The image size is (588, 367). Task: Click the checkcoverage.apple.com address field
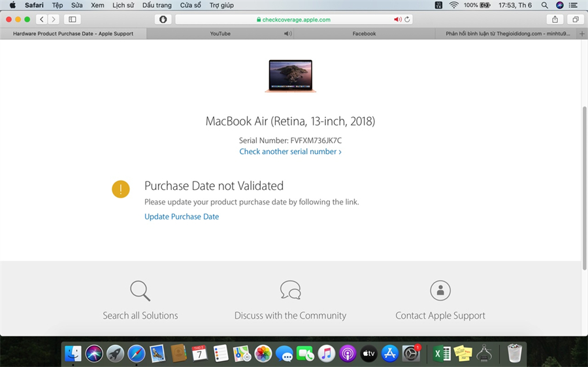click(293, 20)
